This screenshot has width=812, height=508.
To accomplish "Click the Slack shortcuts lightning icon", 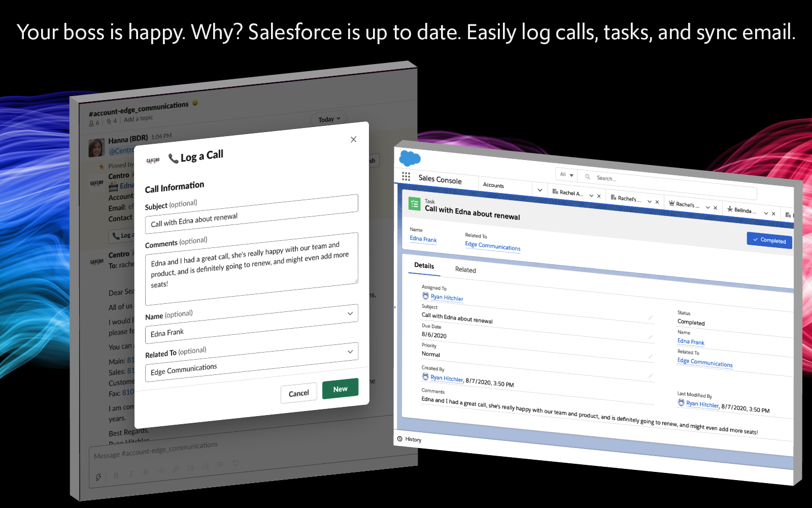I will pyautogui.click(x=98, y=477).
